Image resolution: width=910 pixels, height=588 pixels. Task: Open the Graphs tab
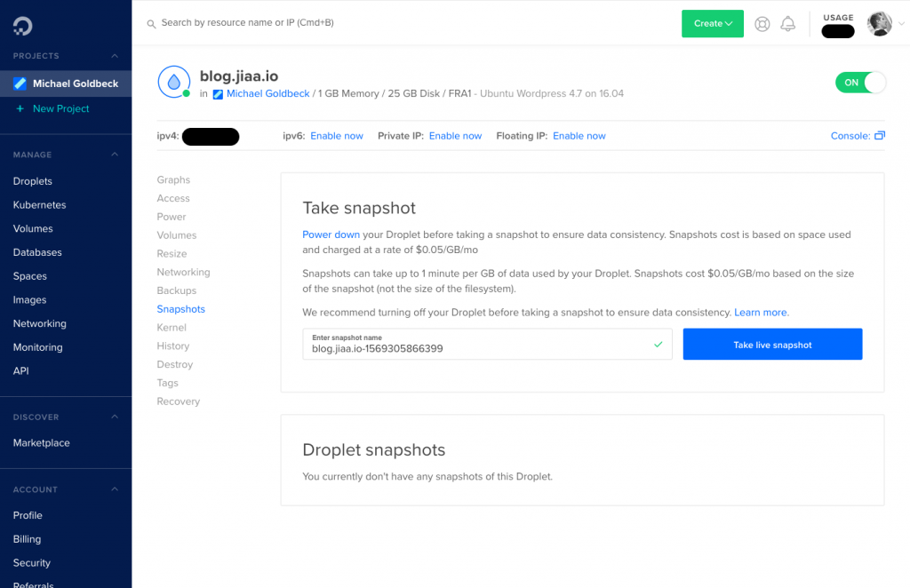(x=173, y=179)
